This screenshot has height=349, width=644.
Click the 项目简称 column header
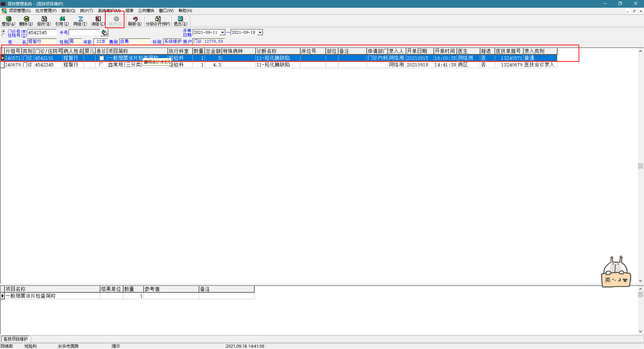(138, 51)
